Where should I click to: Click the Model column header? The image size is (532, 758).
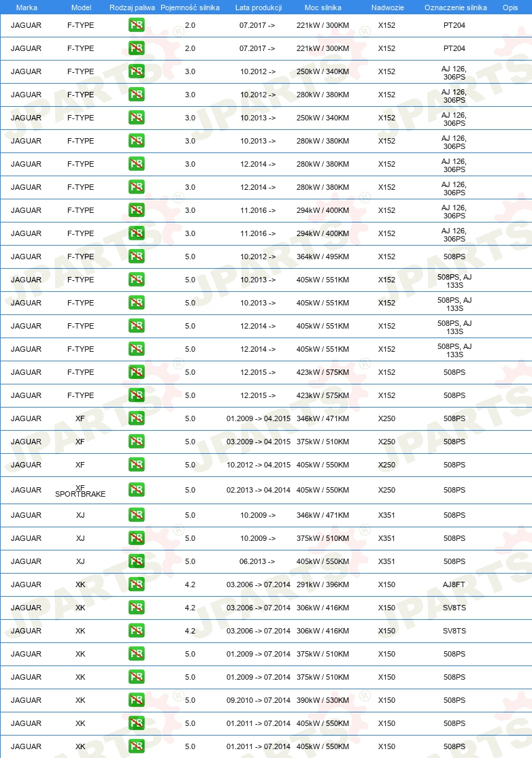(81, 7)
